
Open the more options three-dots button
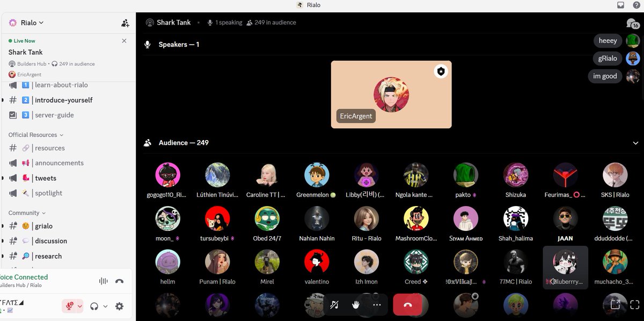tap(377, 305)
